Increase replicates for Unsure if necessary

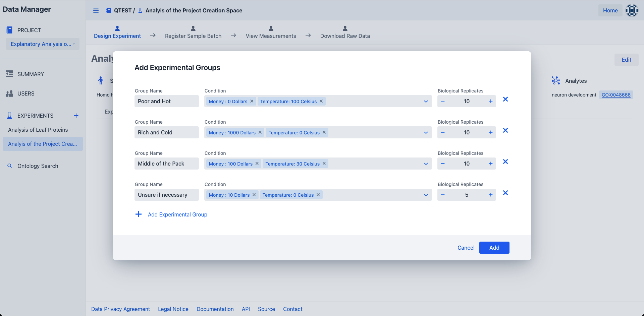click(x=490, y=195)
